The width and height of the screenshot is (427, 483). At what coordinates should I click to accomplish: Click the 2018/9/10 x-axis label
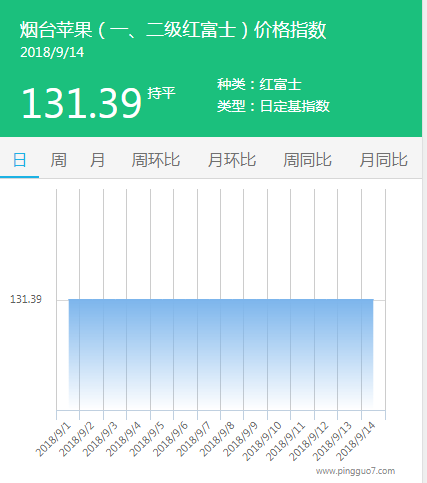(262, 441)
